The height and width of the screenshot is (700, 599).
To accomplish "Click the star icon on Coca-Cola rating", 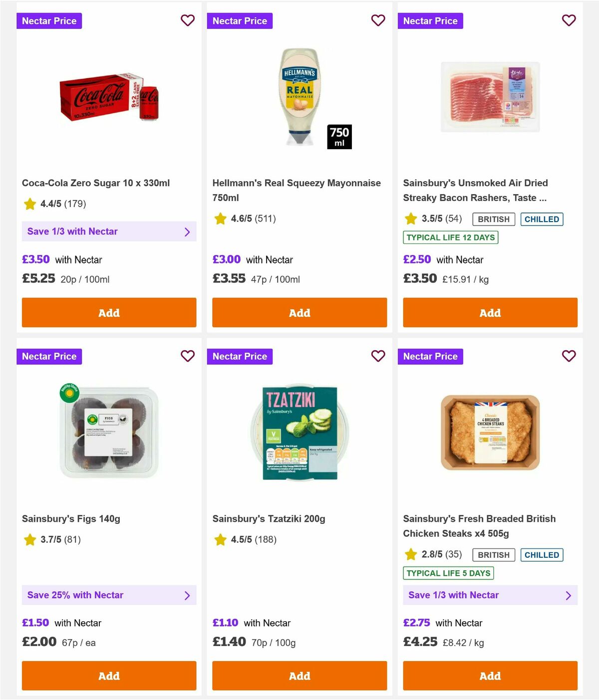I will click(x=29, y=204).
